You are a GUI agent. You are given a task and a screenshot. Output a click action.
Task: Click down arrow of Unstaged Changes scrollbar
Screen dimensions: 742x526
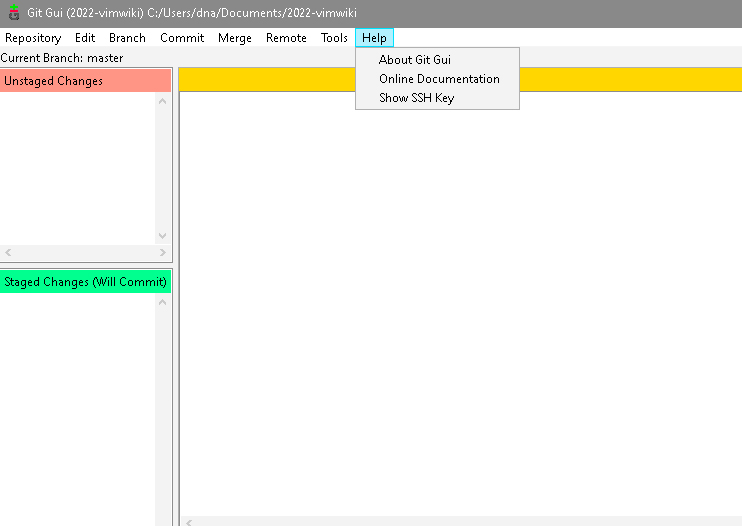(164, 236)
